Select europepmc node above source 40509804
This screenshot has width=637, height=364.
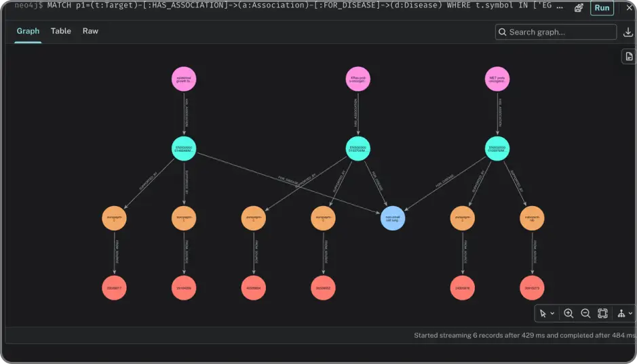tap(254, 218)
